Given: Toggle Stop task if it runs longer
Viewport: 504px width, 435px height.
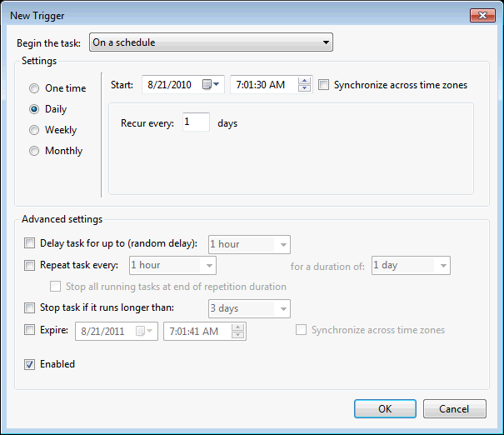Looking at the screenshot, I should 31,308.
